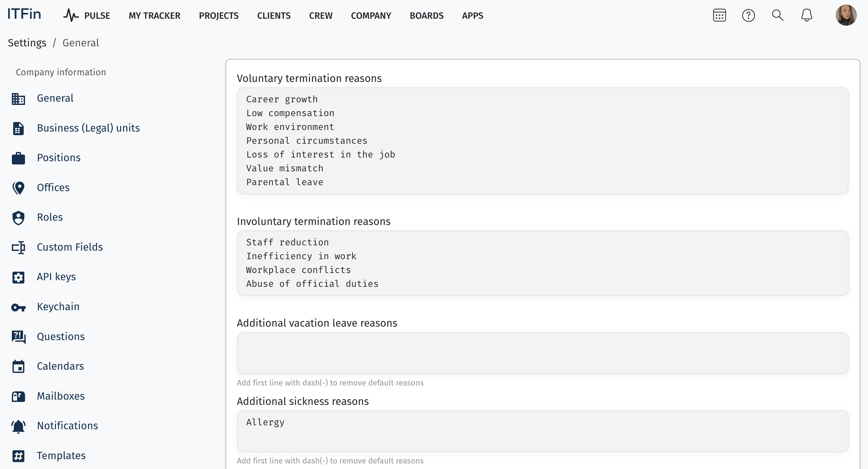Click the Custom Fields icon
Image resolution: width=868 pixels, height=469 pixels.
[18, 247]
